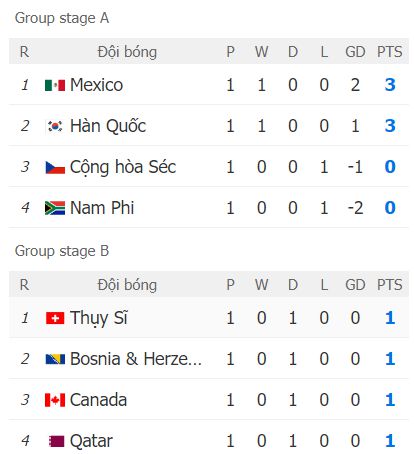
Task: Click the Qatar flag icon
Action: (56, 441)
